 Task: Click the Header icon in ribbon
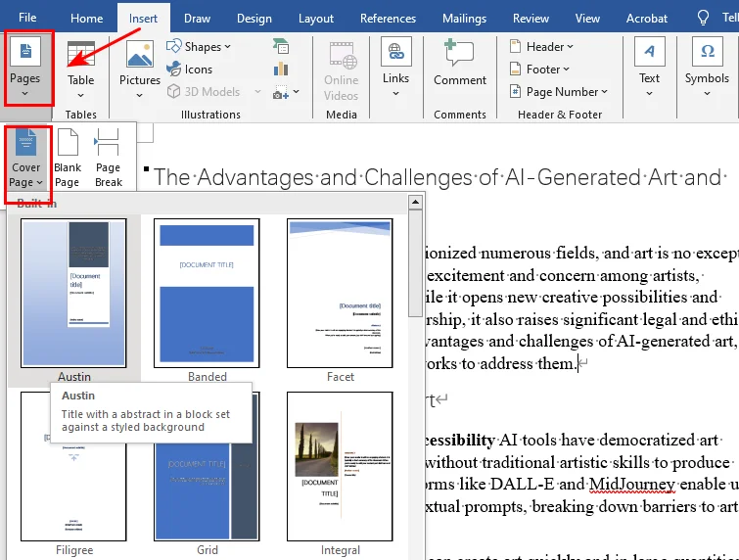516,47
